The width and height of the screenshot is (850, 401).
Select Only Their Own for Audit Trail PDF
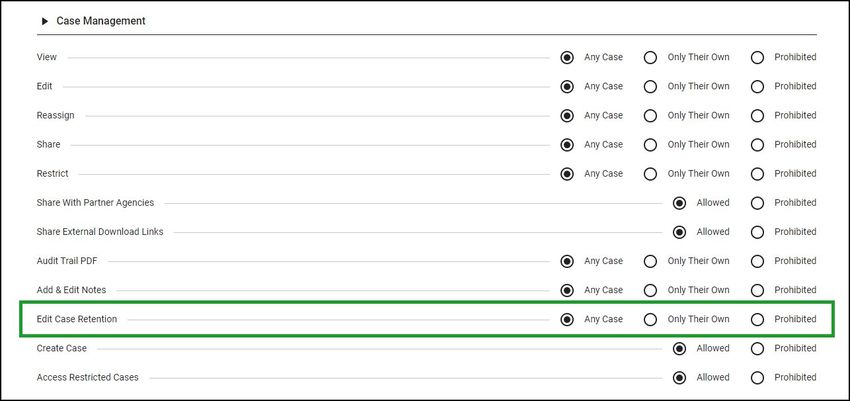pos(650,261)
